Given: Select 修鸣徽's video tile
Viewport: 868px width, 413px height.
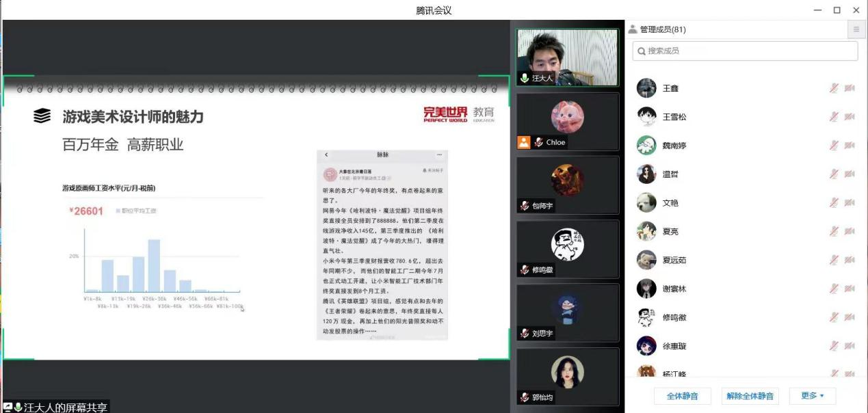Looking at the screenshot, I should 567,248.
